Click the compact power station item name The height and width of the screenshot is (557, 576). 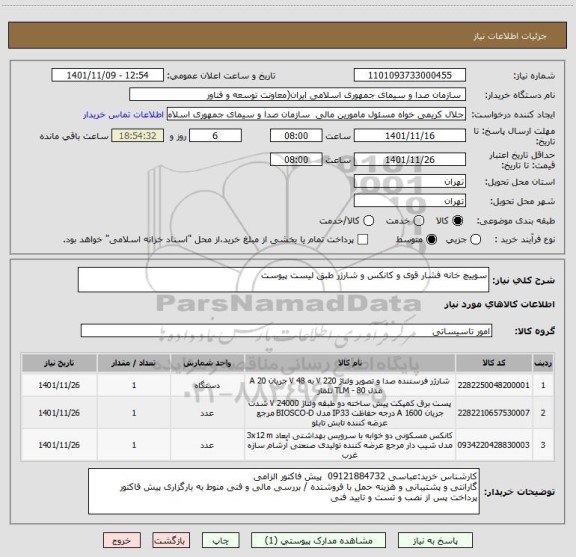point(350,413)
